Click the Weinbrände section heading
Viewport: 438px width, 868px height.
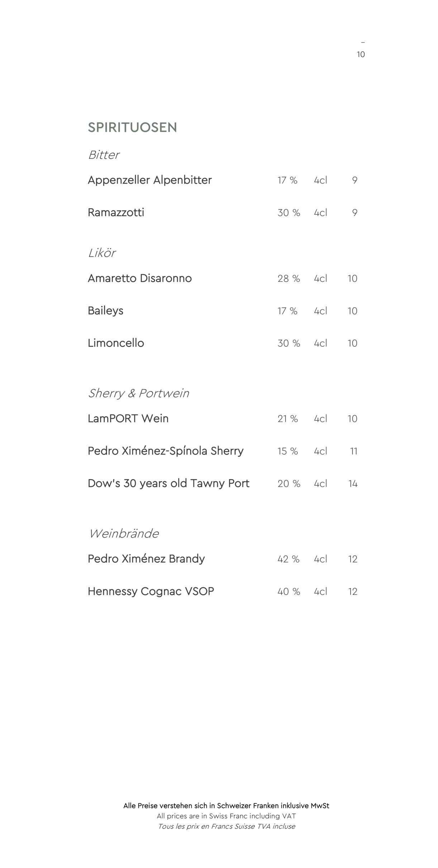pos(123,533)
